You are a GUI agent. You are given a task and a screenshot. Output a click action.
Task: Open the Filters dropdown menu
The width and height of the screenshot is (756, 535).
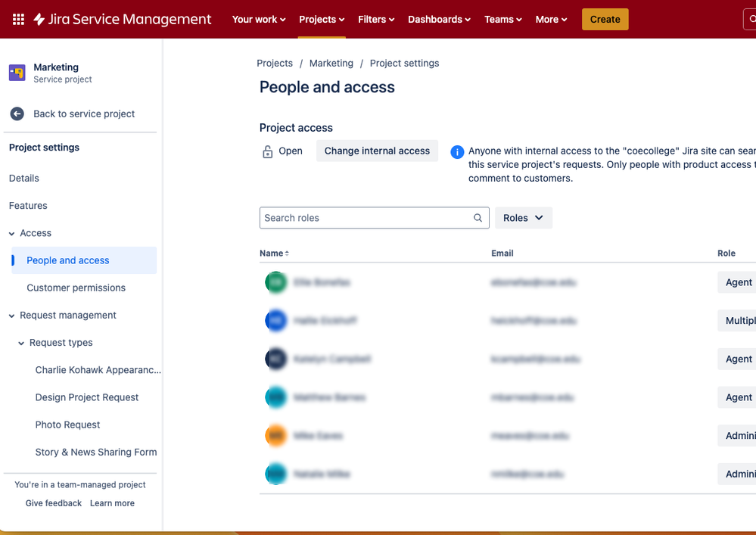pos(376,19)
